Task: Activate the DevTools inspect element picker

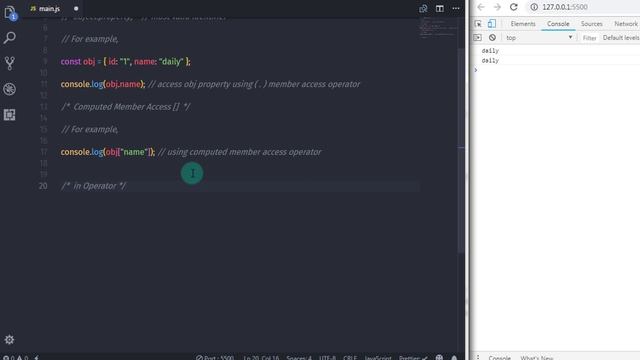Action: [x=478, y=24]
